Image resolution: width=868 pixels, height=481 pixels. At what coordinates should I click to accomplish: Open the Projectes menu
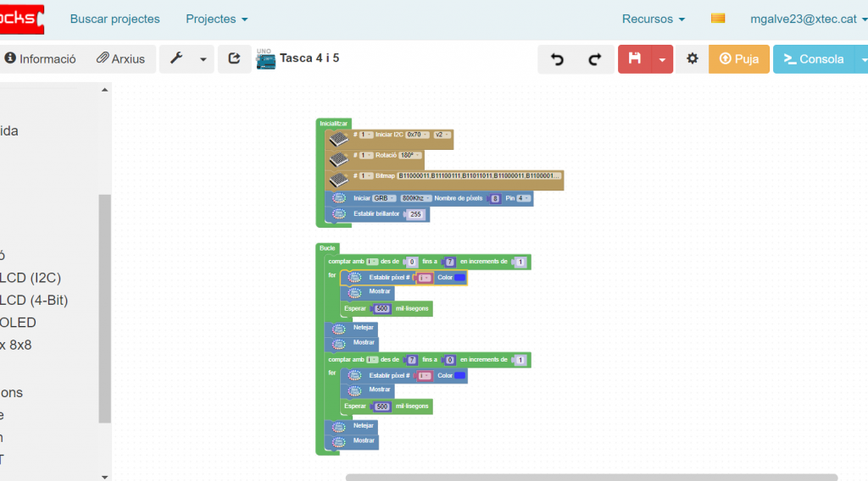tap(216, 19)
